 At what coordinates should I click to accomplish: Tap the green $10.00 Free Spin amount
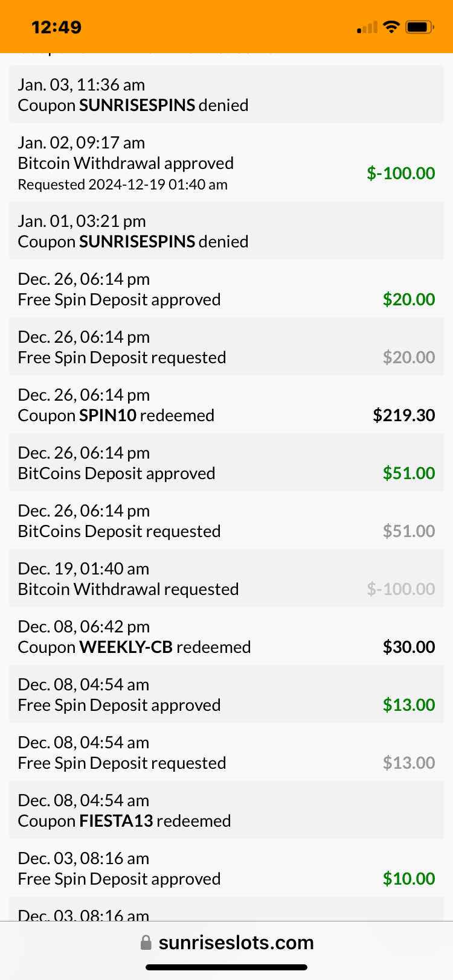click(x=408, y=879)
